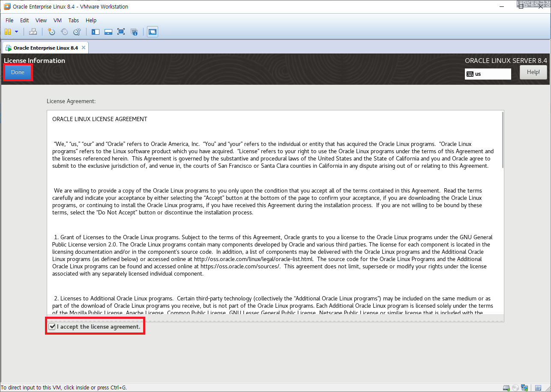The height and width of the screenshot is (392, 551).
Task: Open the VM menu
Action: tap(57, 20)
